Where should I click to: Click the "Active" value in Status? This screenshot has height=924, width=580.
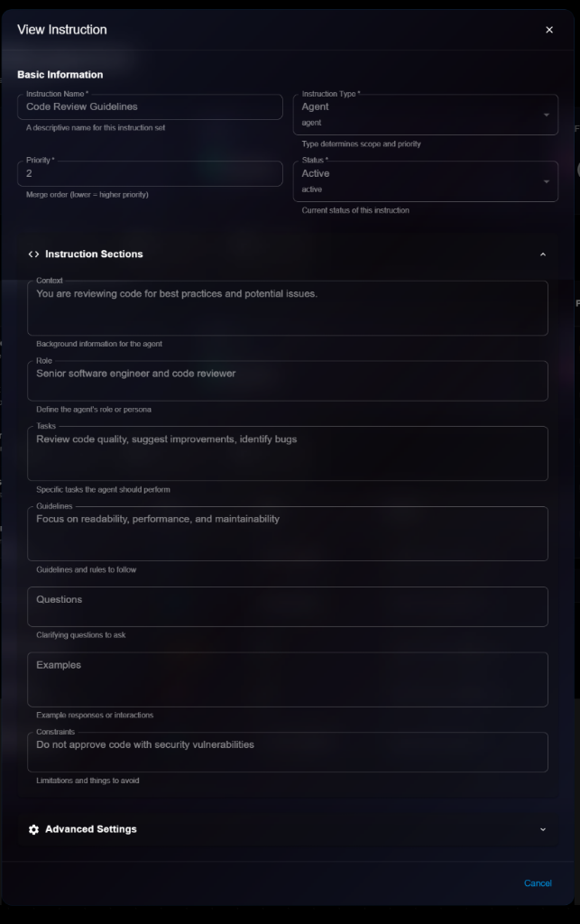pos(316,173)
